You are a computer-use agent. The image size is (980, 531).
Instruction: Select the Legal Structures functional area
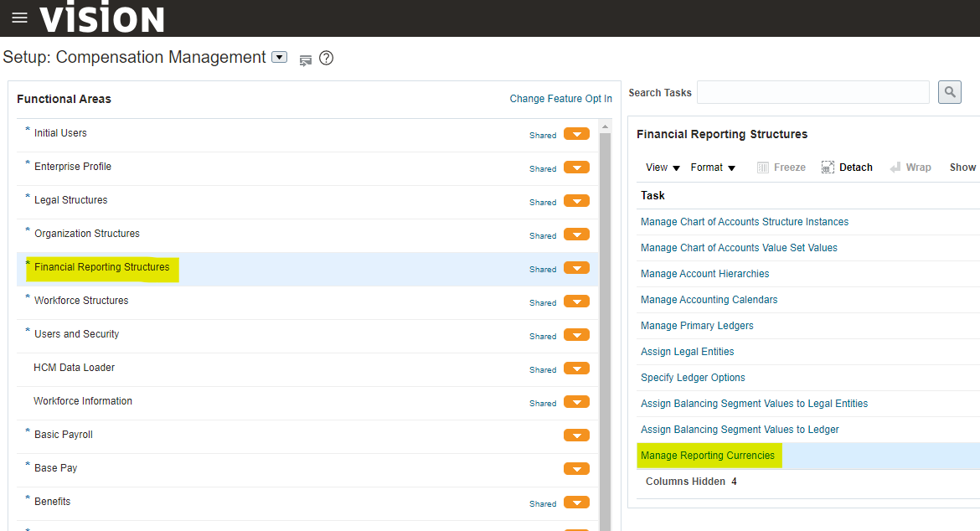tap(70, 200)
